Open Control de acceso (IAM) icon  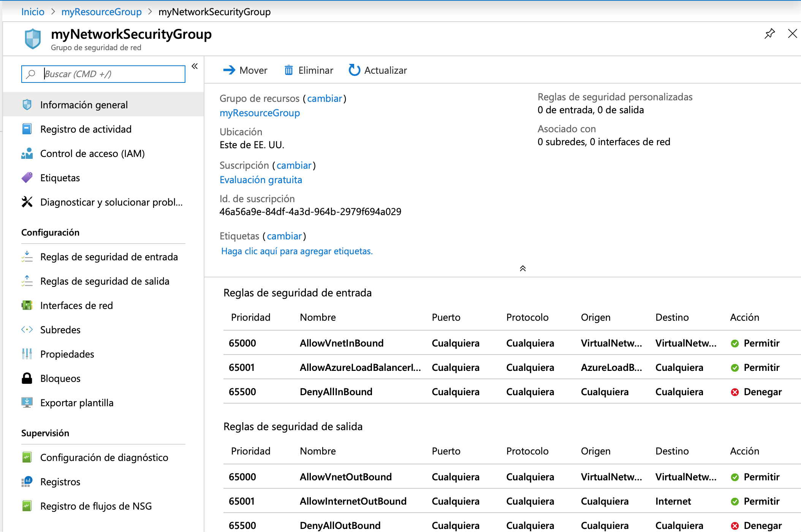[27, 153]
